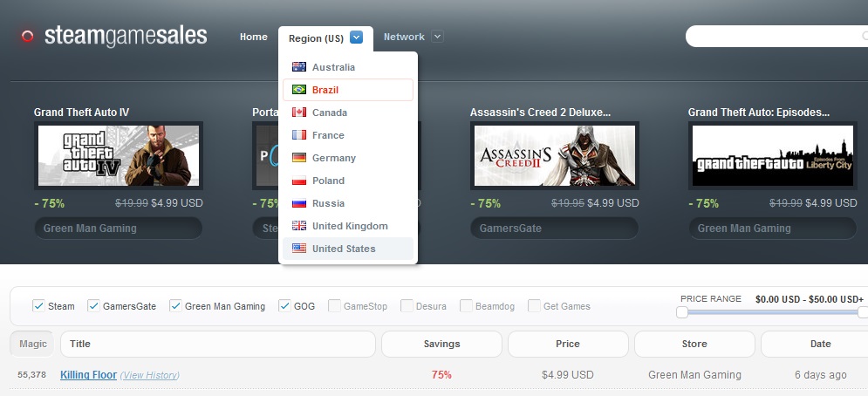Collapse the Region (US) dropdown arrow
The height and width of the screenshot is (396, 868).
pos(357,38)
